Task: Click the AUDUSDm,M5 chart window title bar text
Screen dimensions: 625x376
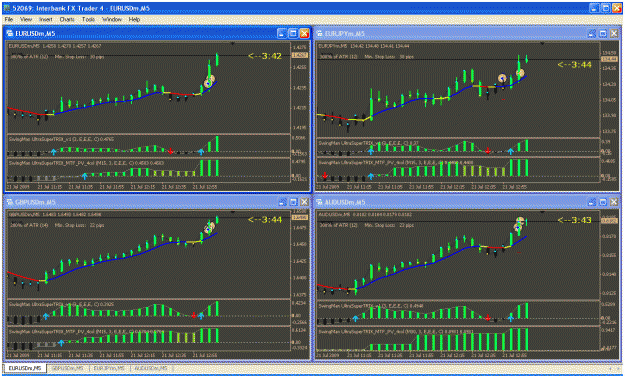Action: [345, 203]
